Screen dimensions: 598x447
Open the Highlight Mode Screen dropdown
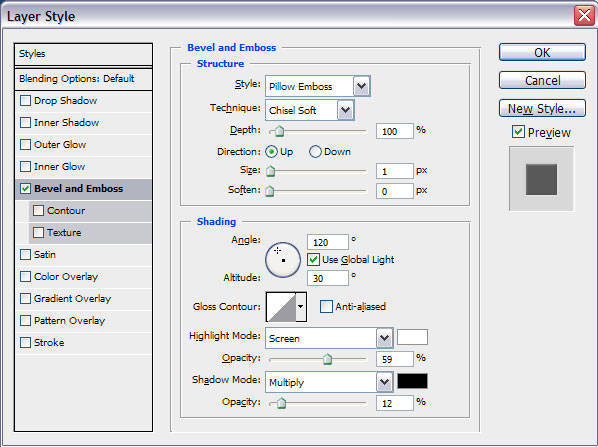(329, 338)
